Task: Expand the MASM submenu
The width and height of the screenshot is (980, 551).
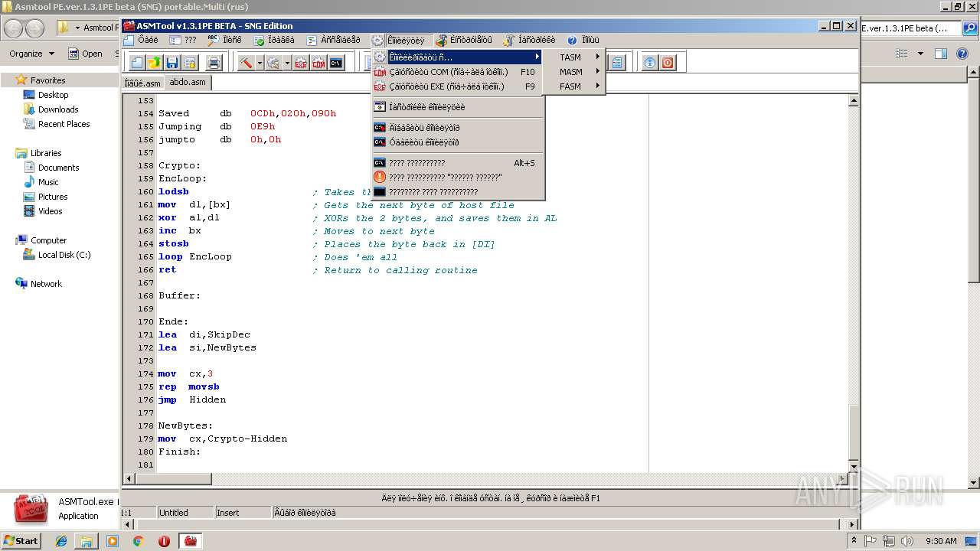Action: pos(573,71)
